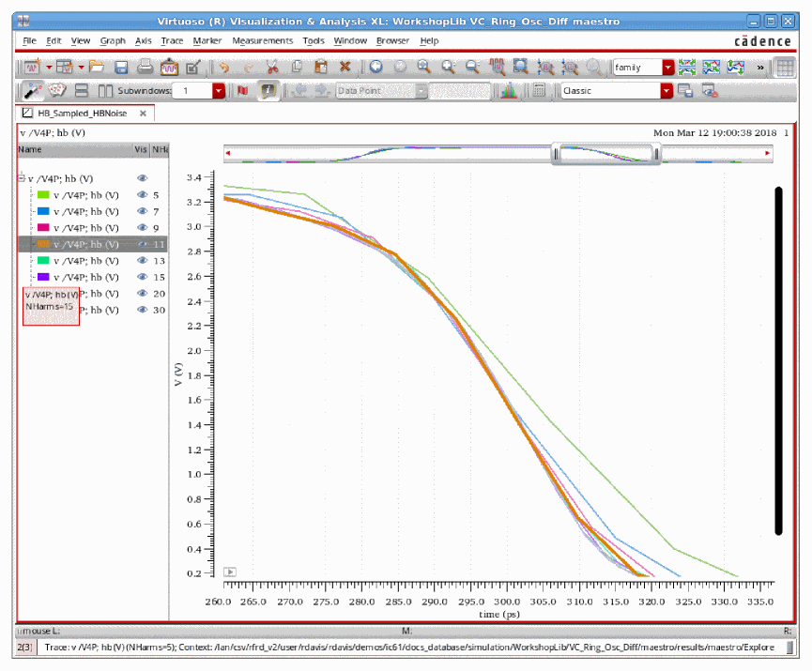This screenshot has width=812, height=671.
Task: Hide the NHarms 5 trace via eye icon
Action: tap(143, 194)
